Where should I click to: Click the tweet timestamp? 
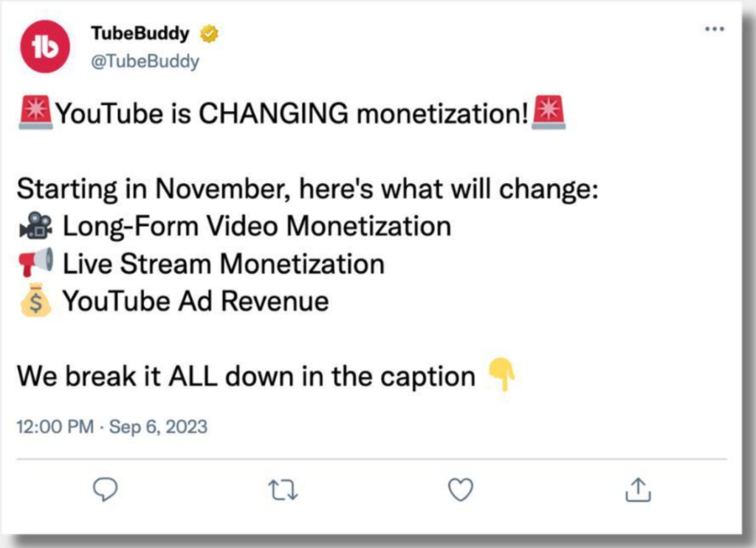tap(111, 427)
